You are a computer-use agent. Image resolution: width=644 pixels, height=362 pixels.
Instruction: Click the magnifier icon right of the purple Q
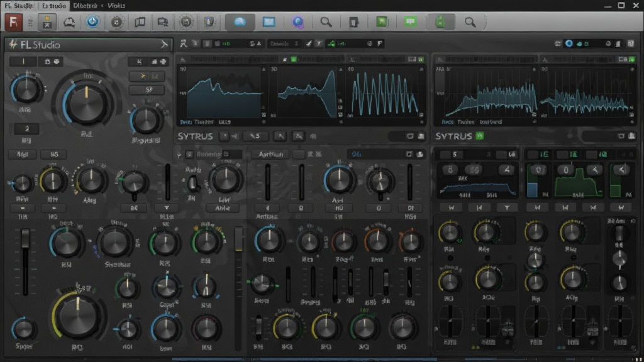326,22
